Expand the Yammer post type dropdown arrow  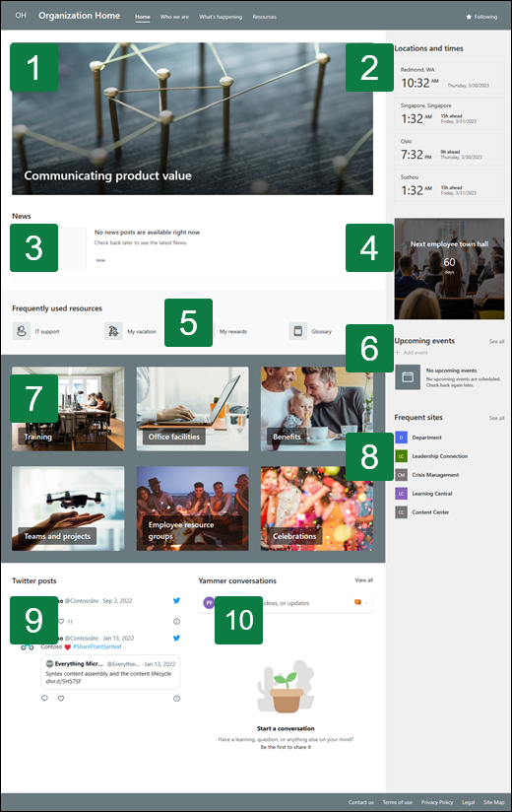(366, 602)
